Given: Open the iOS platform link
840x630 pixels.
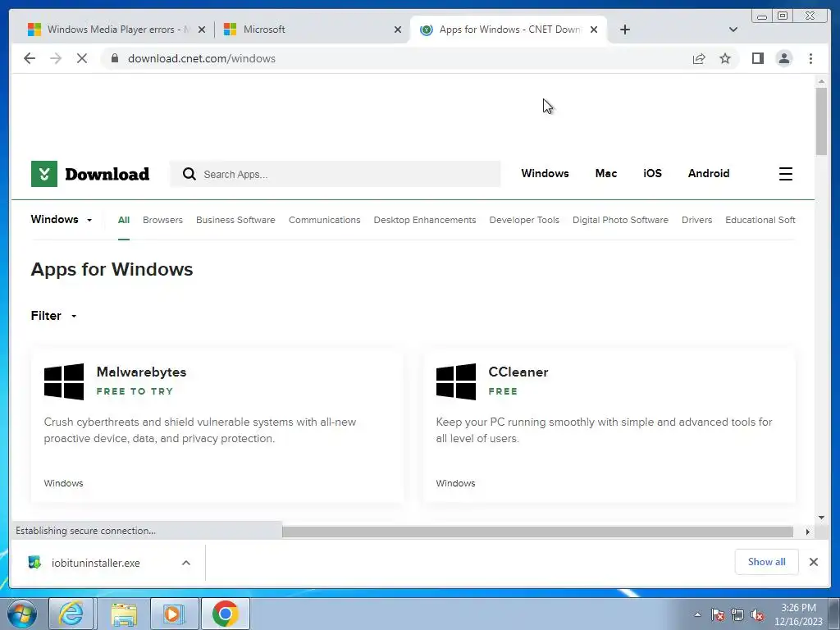Looking at the screenshot, I should [x=652, y=174].
